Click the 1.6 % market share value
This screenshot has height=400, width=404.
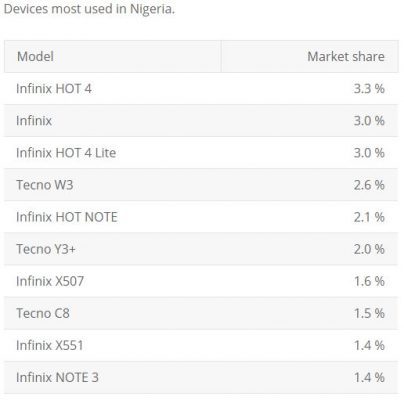[369, 281]
